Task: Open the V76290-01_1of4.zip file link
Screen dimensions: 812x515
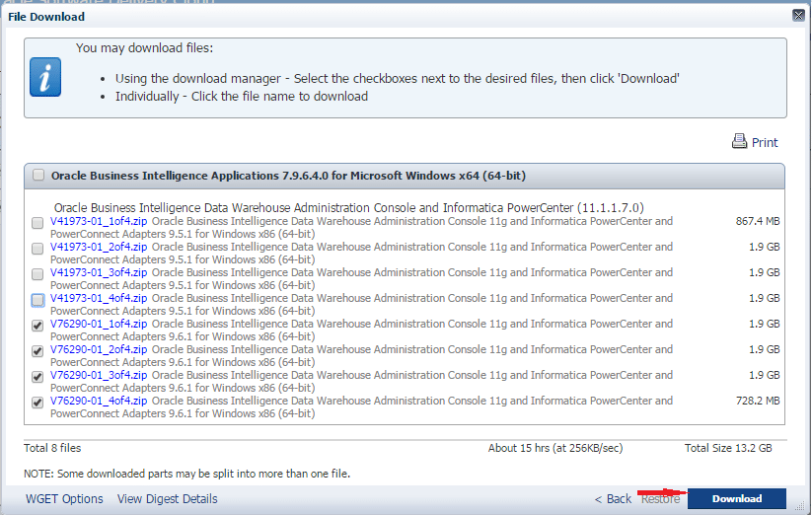Action: pyautogui.click(x=99, y=324)
